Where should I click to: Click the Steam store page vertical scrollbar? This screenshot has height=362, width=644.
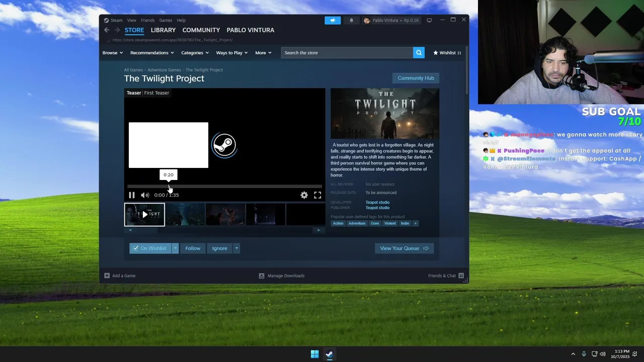pos(466,70)
